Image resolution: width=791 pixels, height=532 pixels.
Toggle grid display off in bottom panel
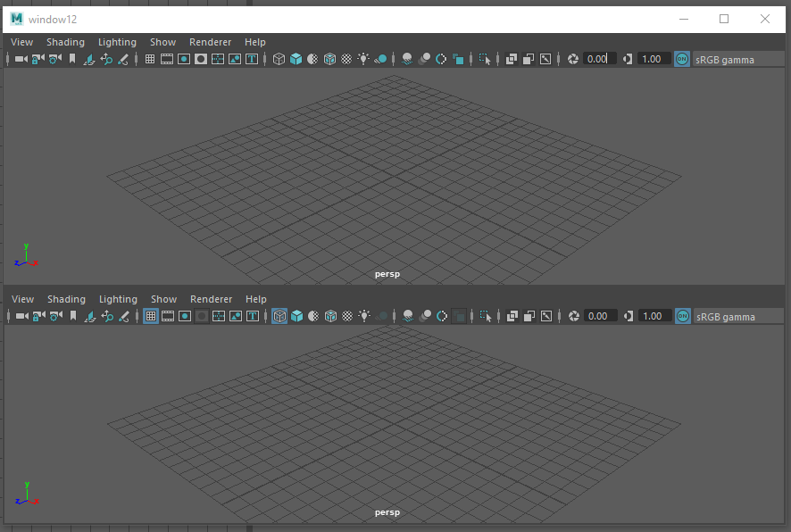click(x=150, y=316)
